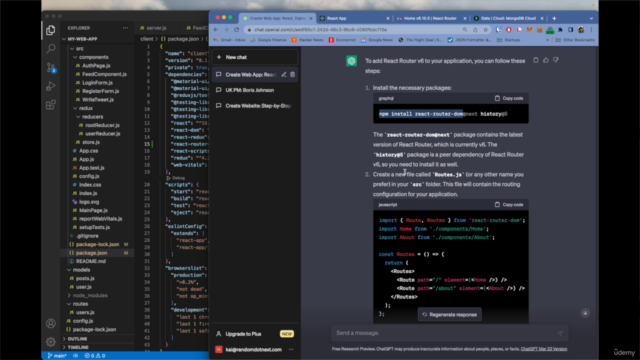Viewport: 640px width, 360px height.
Task: Open the Chrome profile avatar
Action: pyautogui.click(x=581, y=30)
